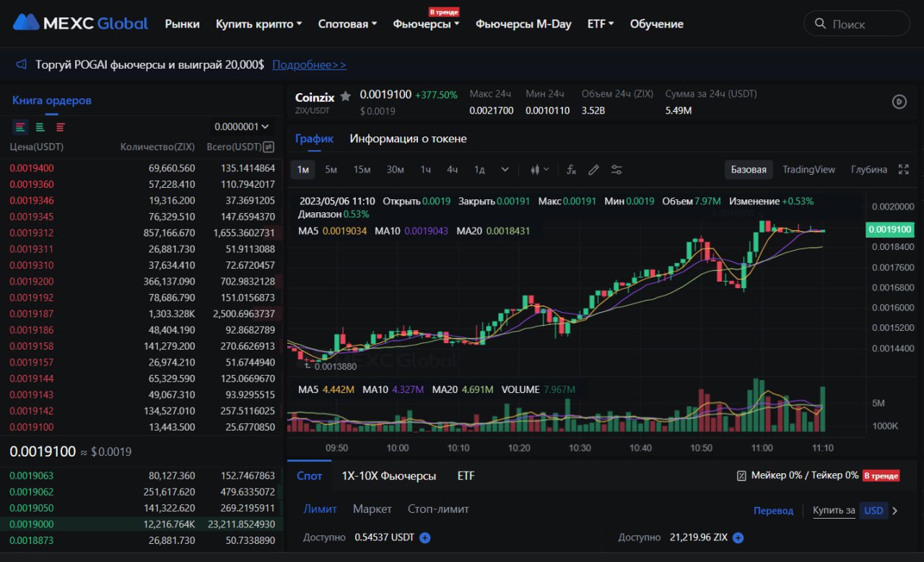Screen dimensions: 924x562
Task: Set chart timeframe to 1ч
Action: tap(426, 170)
